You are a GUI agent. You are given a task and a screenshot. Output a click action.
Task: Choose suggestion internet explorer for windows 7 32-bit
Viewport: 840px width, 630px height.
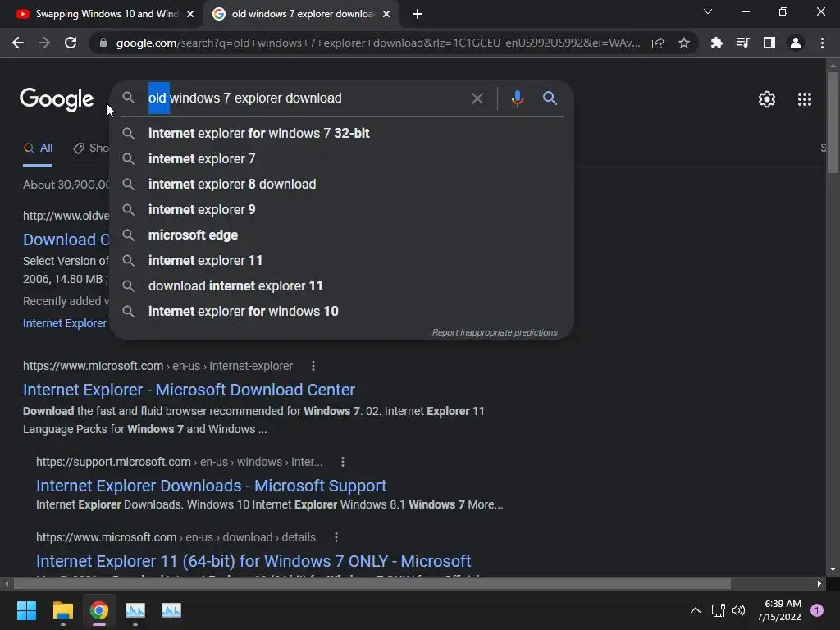pos(342,134)
